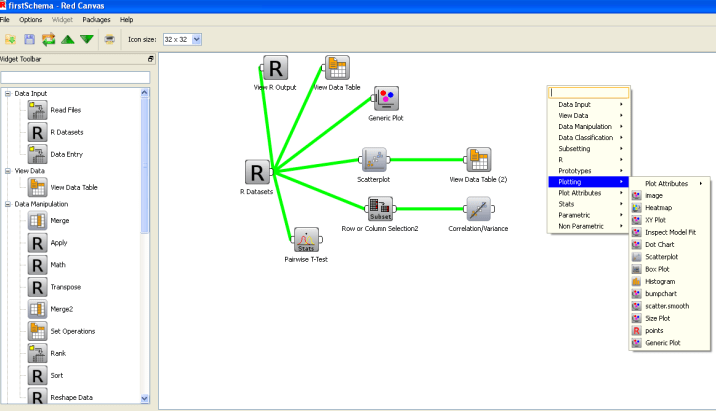
Task: Click Row or Column Selection2 widget icon
Action: tap(380, 209)
